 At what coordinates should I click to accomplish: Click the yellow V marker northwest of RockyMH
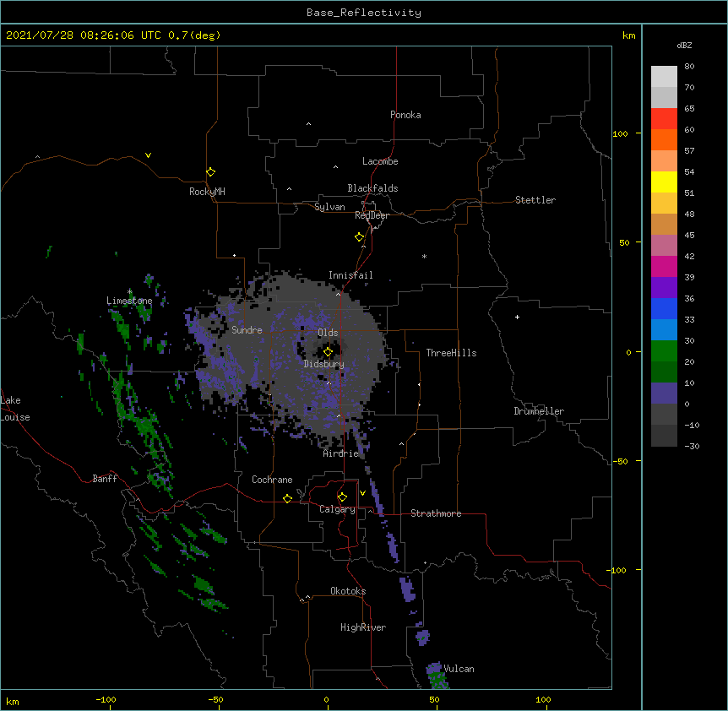pyautogui.click(x=148, y=155)
